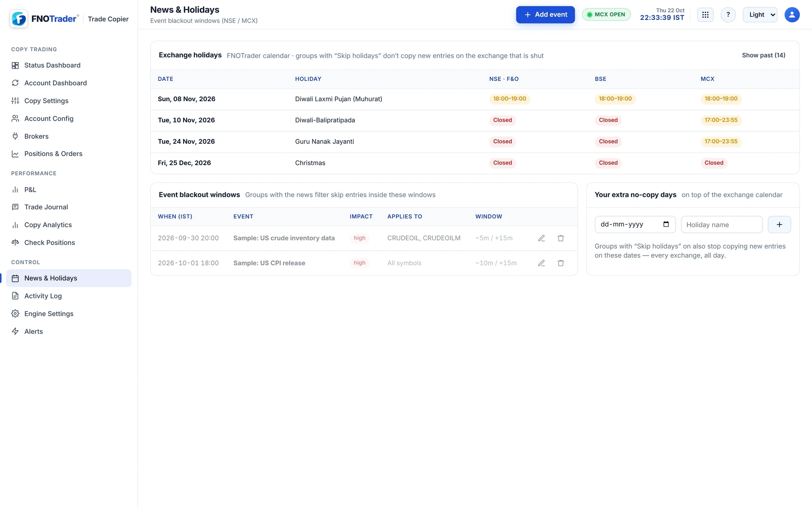Open the Light theme dropdown
Viewport: 812px width, 508px height.
click(x=760, y=15)
